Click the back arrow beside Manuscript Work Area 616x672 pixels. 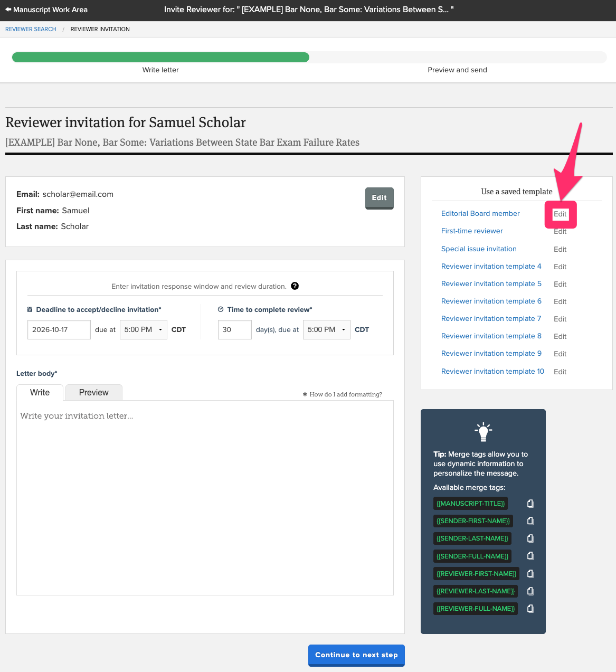click(8, 10)
